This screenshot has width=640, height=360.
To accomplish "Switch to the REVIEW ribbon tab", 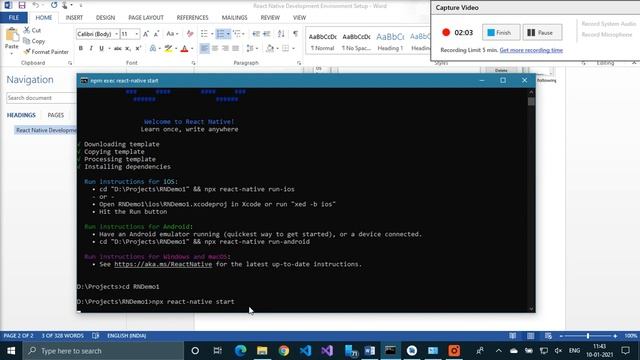I will [270, 18].
